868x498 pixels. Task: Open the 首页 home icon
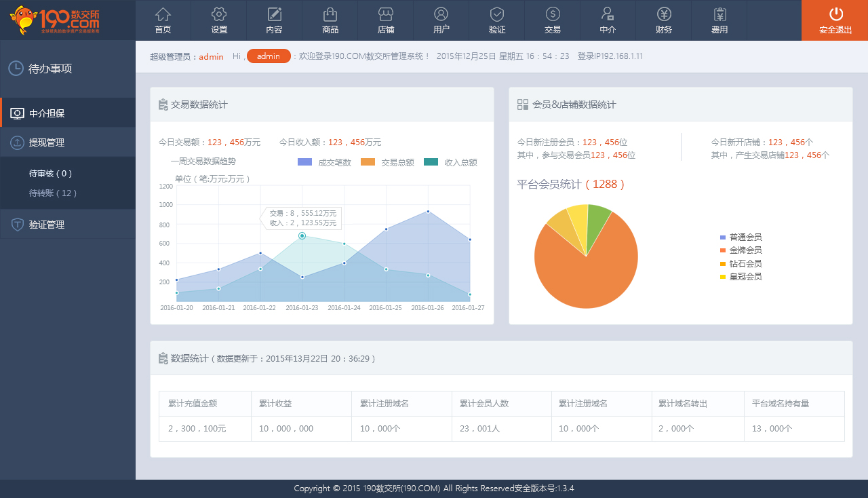click(x=163, y=14)
